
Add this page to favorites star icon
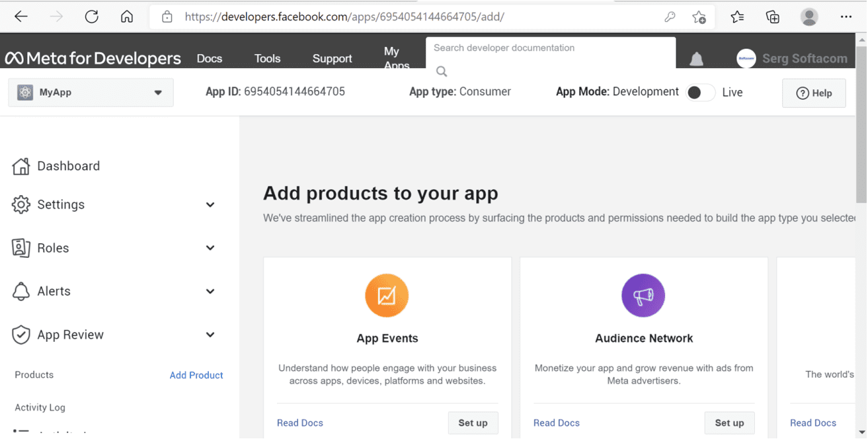[699, 17]
